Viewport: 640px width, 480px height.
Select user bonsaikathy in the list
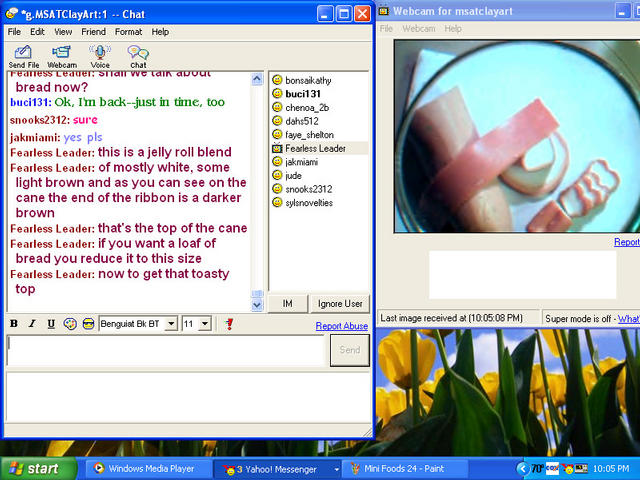[308, 80]
